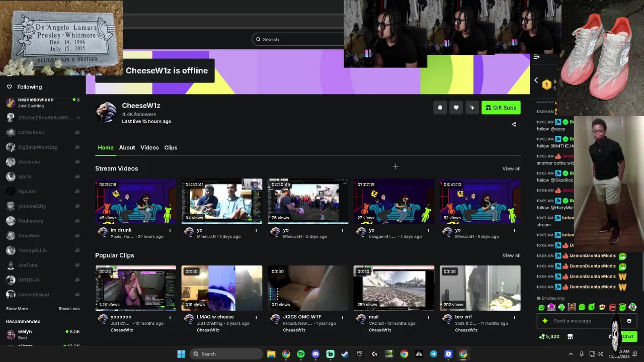
Task: Click View all for Popular Clips
Action: (x=511, y=255)
